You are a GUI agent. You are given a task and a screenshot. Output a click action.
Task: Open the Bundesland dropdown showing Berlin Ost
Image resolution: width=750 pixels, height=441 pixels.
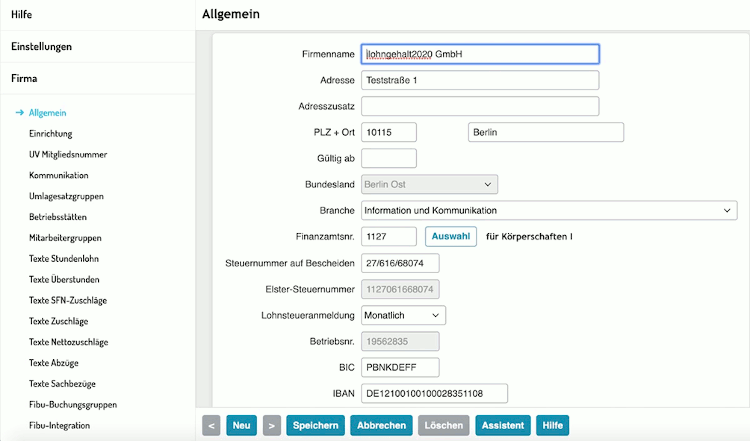(429, 184)
